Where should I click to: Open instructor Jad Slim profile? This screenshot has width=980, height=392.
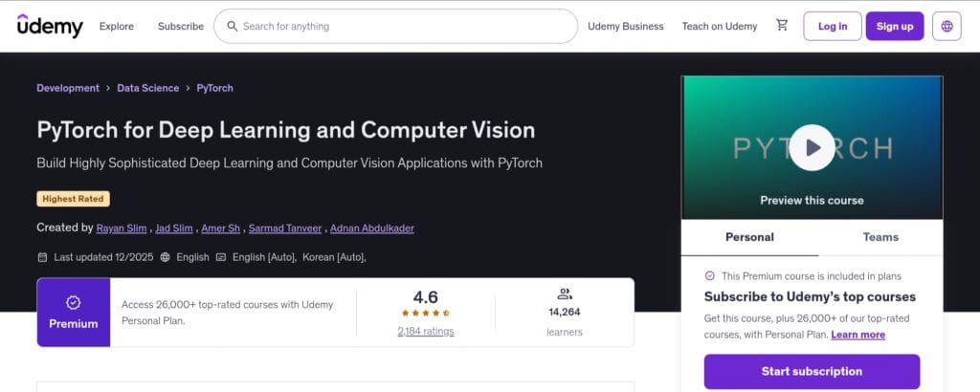click(174, 229)
